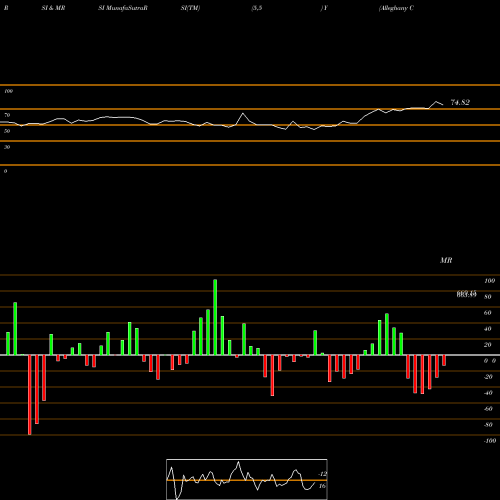Select the 30 level label on RSI axis
Viewport: 500px width, 500px height.
pyautogui.click(x=7, y=147)
